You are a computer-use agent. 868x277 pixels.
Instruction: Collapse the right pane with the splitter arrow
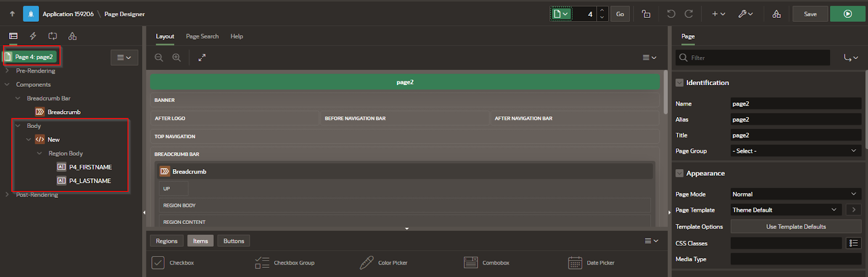669,212
